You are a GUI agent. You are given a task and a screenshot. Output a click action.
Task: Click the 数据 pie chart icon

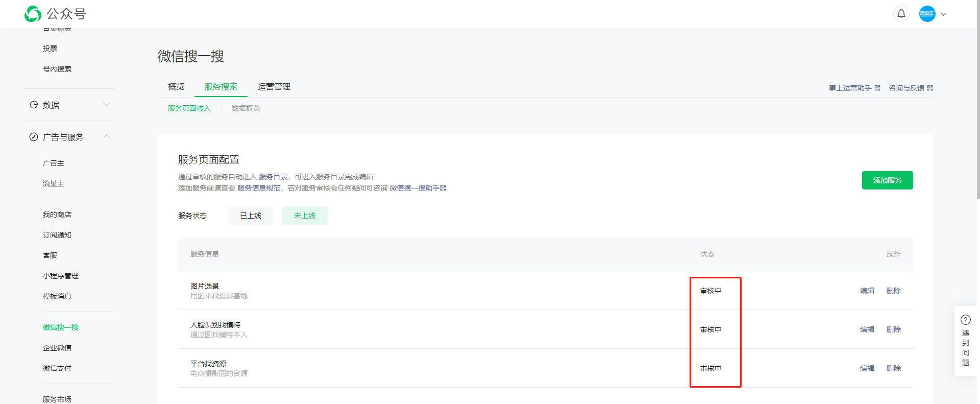[34, 105]
